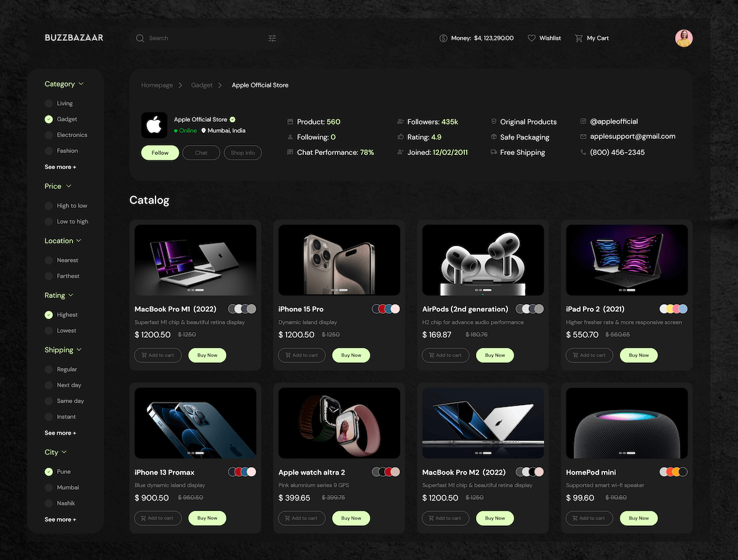The image size is (738, 560).
Task: Click the search magnifier icon
Action: pyautogui.click(x=140, y=38)
